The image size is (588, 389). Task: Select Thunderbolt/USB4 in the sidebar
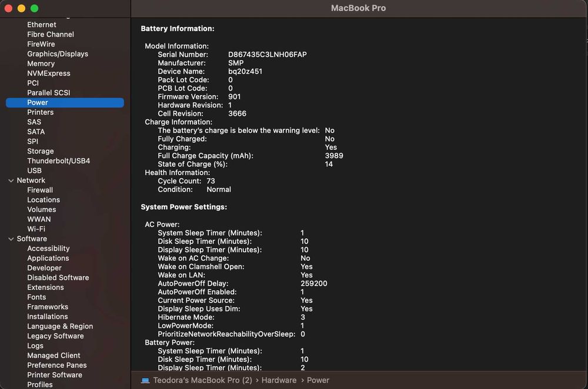click(58, 161)
